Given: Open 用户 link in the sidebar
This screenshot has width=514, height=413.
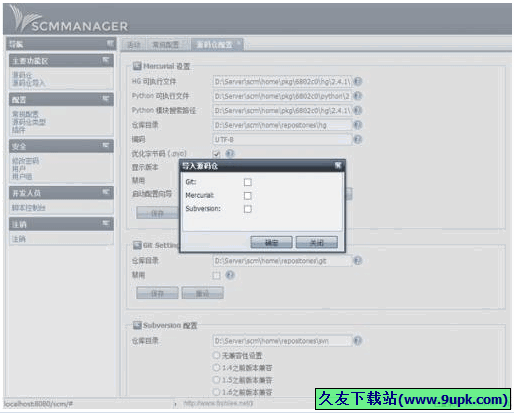Looking at the screenshot, I should click(19, 169).
